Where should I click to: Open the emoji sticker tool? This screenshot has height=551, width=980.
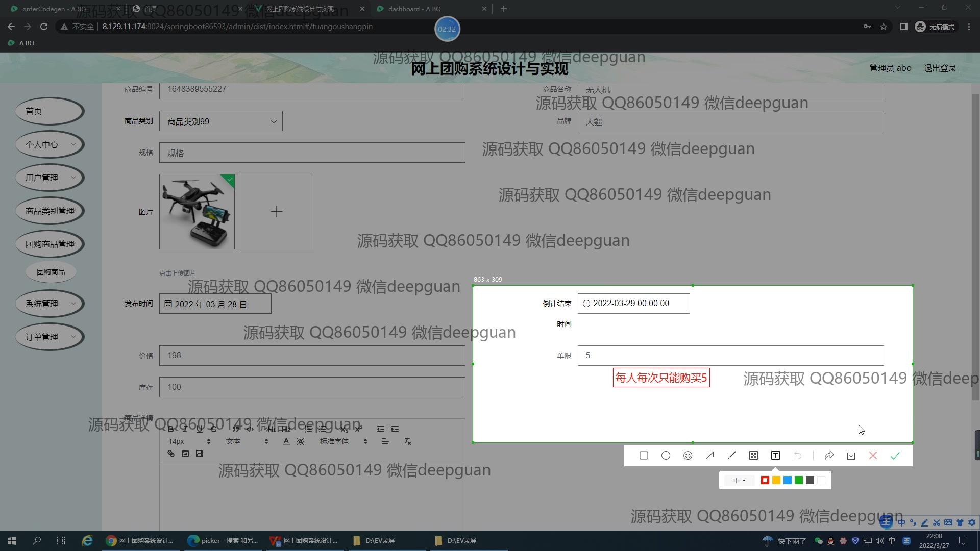(x=688, y=456)
